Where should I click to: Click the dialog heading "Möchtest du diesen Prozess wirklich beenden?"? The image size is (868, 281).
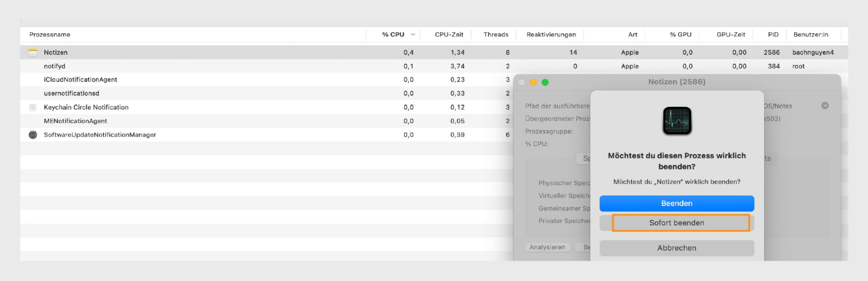tap(677, 161)
